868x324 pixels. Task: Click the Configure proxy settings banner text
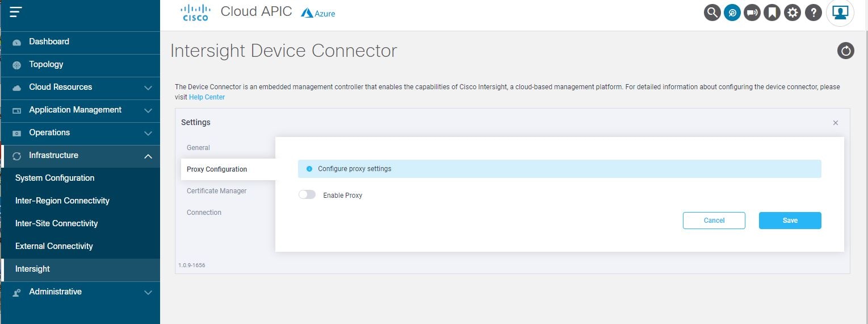[x=354, y=169]
